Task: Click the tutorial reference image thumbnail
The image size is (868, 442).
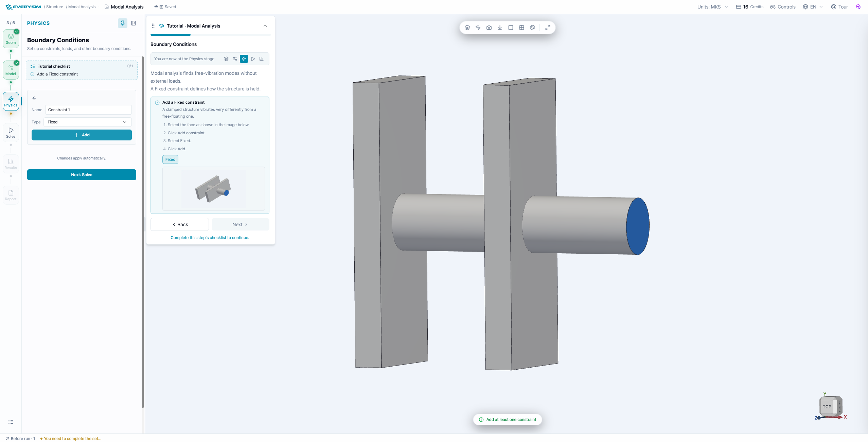Action: point(213,189)
